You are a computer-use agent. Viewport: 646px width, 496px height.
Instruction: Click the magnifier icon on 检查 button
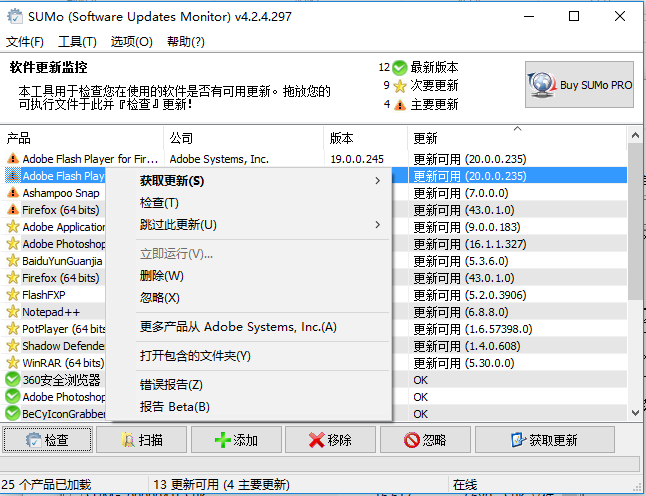click(32, 440)
